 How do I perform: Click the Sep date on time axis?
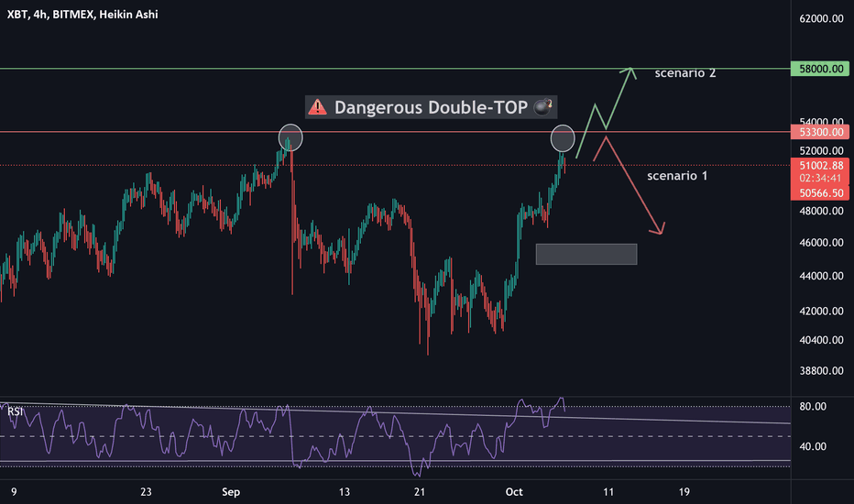[x=231, y=492]
